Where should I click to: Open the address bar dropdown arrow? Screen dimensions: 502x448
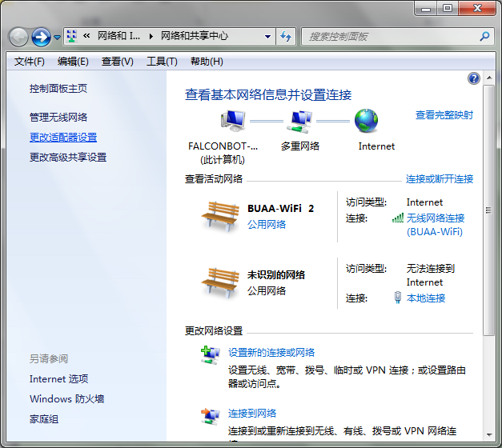click(268, 37)
